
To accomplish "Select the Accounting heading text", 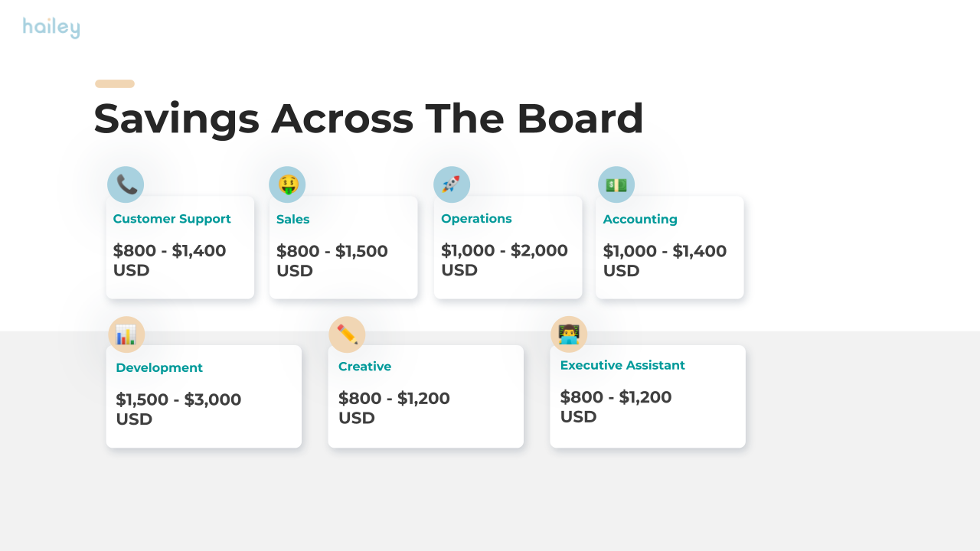I will 640,220.
